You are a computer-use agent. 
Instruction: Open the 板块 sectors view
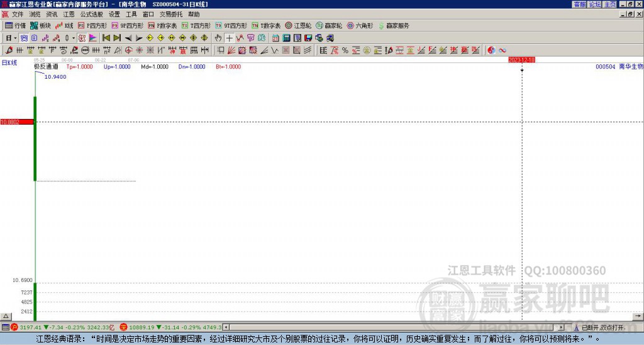pyautogui.click(x=41, y=25)
